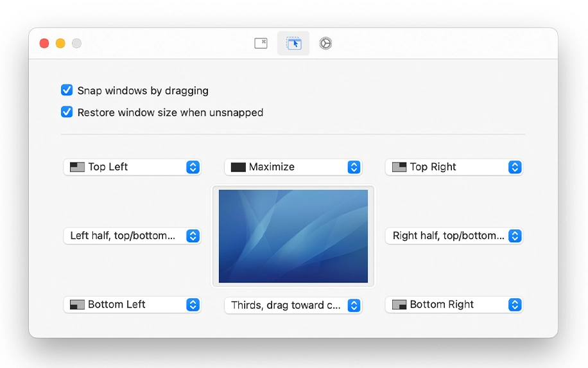Viewport: 588px width, 368px height.
Task: Open the keyboard shortcuts tab icon
Action: [x=261, y=44]
